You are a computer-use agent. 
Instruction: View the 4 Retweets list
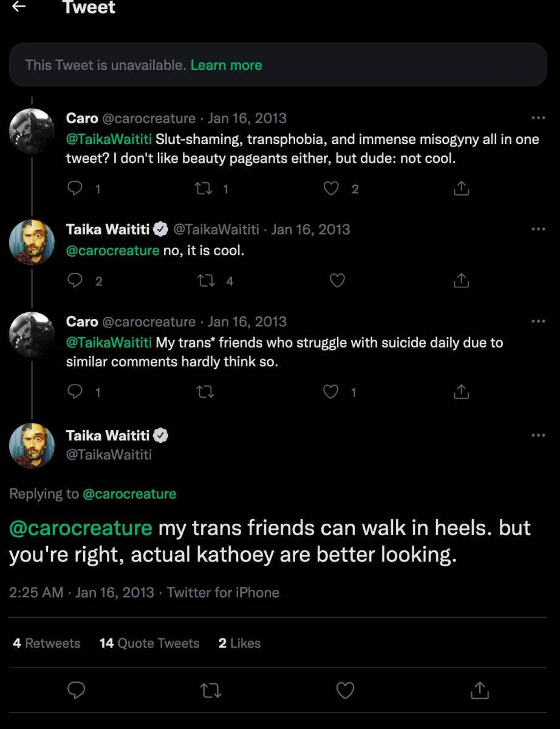47,643
